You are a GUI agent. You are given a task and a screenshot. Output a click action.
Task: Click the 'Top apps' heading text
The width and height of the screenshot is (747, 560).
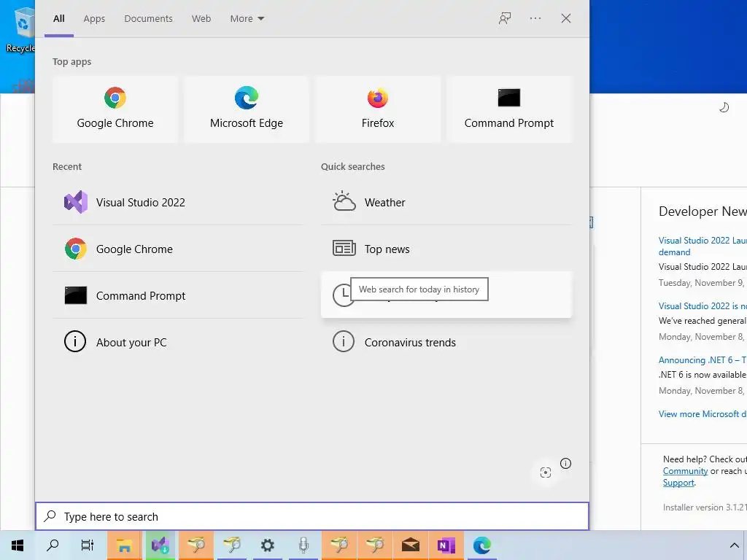tap(72, 62)
